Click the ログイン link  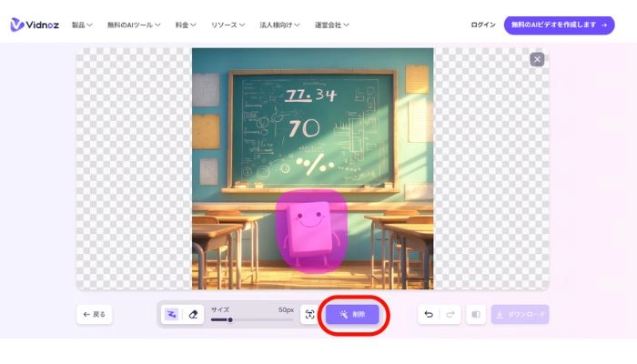(483, 25)
